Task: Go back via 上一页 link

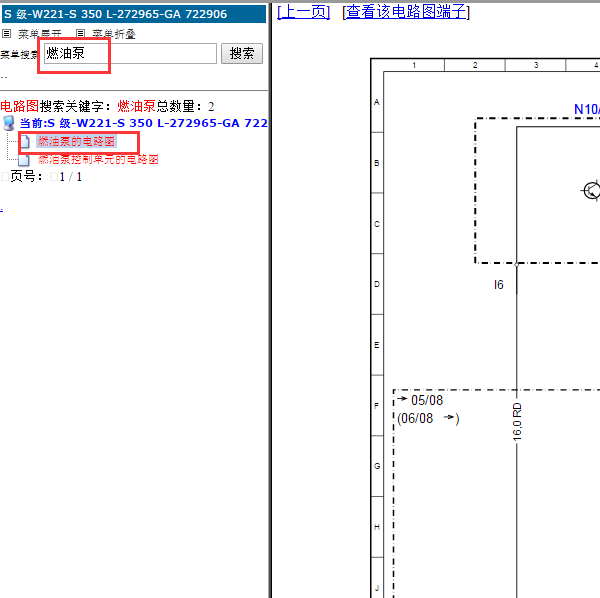Action: [303, 12]
